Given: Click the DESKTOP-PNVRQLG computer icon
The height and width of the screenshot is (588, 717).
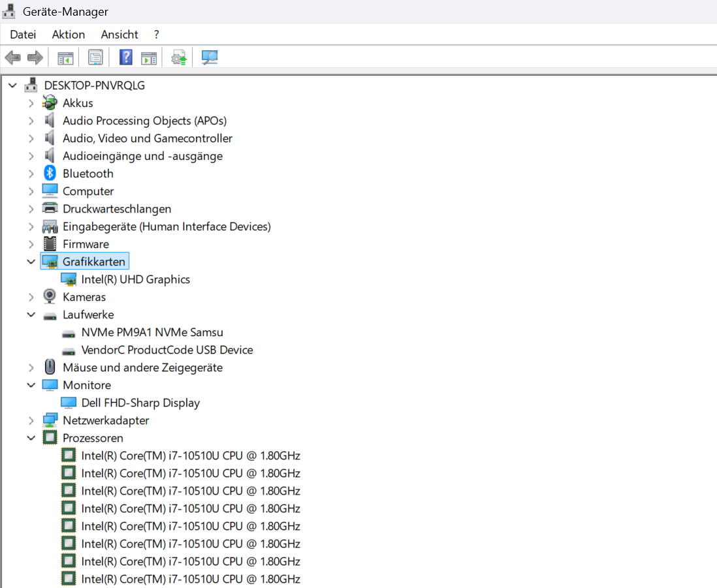Looking at the screenshot, I should pos(31,85).
